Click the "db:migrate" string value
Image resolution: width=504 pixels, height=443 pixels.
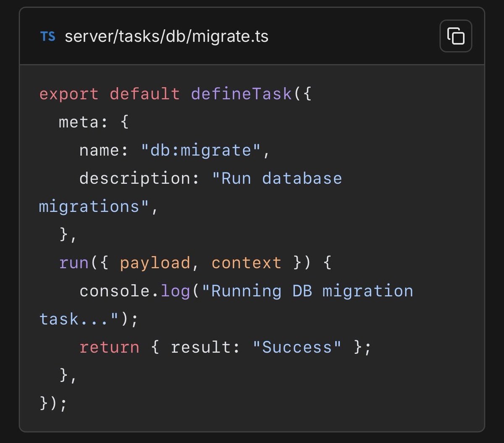201,150
